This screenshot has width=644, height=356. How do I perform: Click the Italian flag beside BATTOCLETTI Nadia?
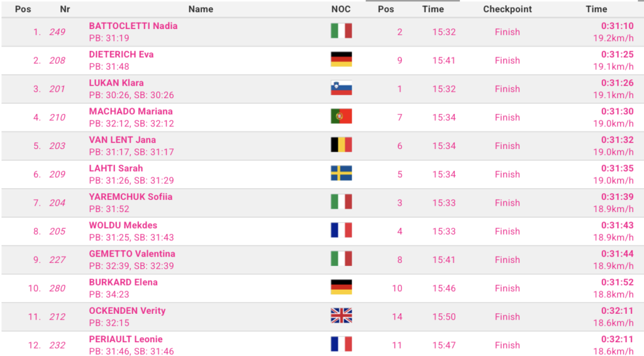341,31
